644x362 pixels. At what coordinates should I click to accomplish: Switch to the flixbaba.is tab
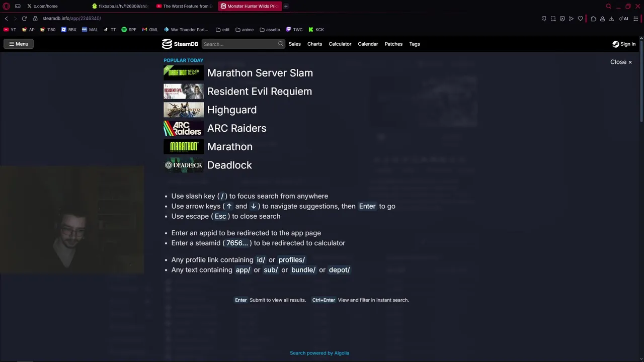[x=121, y=6]
